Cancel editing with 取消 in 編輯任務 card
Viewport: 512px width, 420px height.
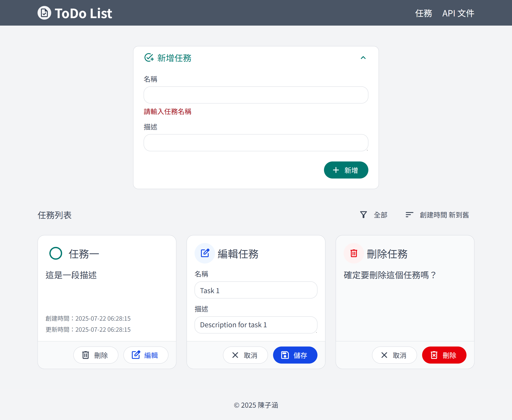245,355
